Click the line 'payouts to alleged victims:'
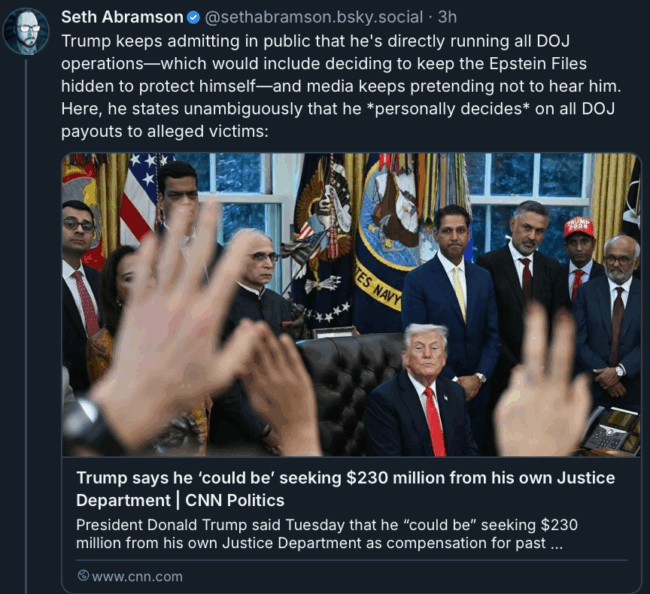This screenshot has height=594, width=650. tap(165, 131)
